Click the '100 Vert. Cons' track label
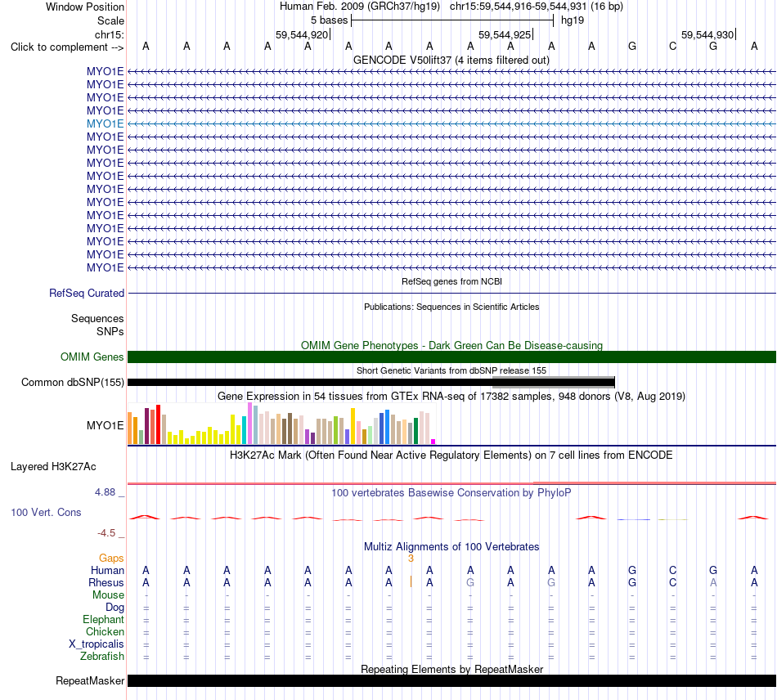This screenshot has height=700, width=777. [46, 512]
